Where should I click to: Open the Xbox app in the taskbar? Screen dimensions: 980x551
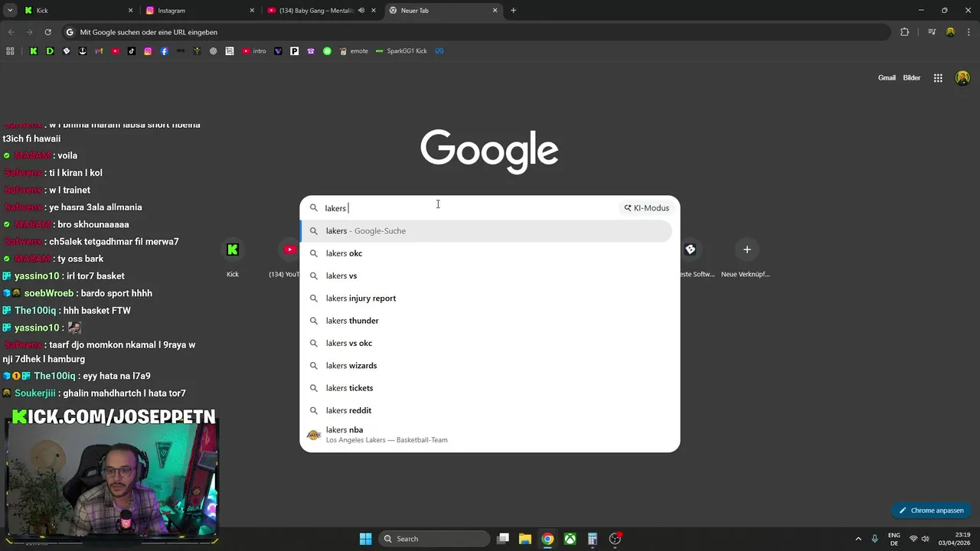pos(570,539)
